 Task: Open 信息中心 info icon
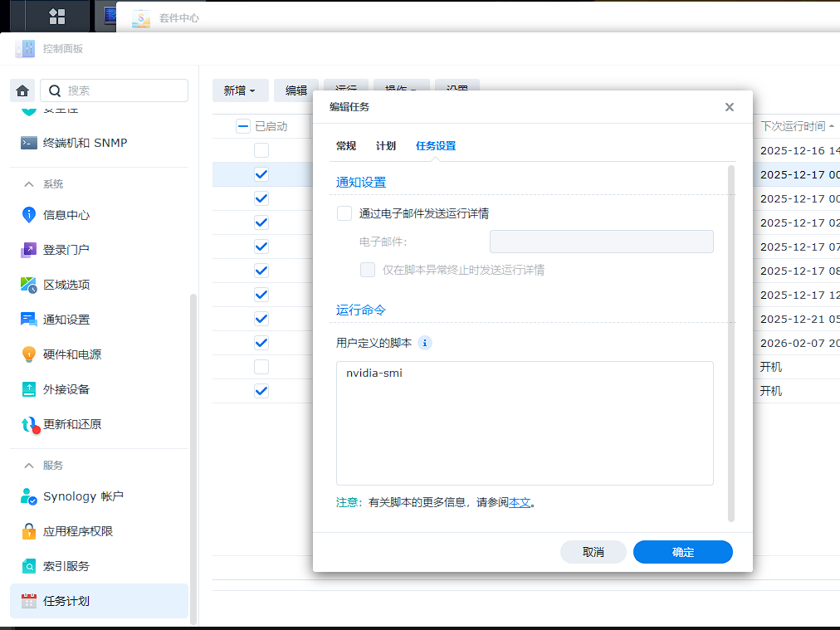pyautogui.click(x=29, y=215)
